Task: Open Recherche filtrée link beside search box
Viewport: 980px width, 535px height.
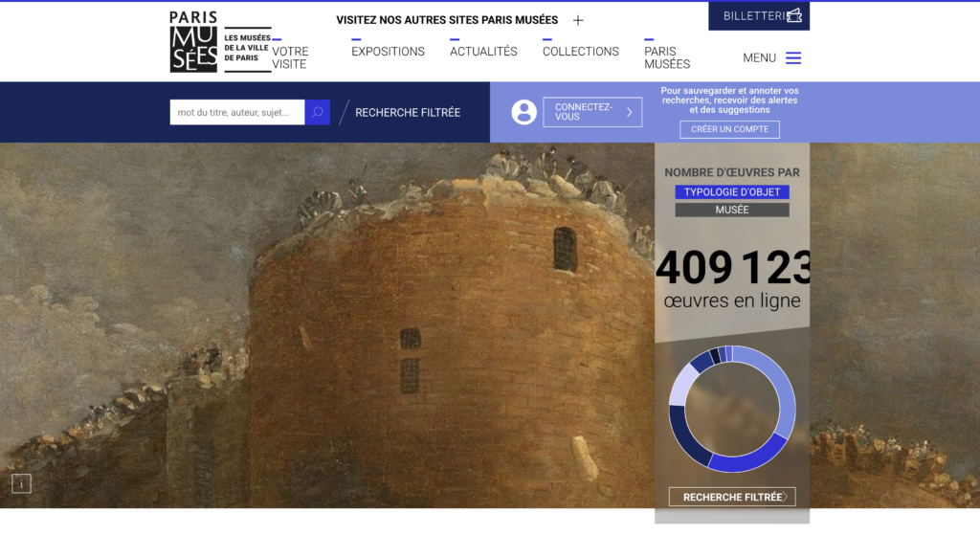Action: click(408, 112)
